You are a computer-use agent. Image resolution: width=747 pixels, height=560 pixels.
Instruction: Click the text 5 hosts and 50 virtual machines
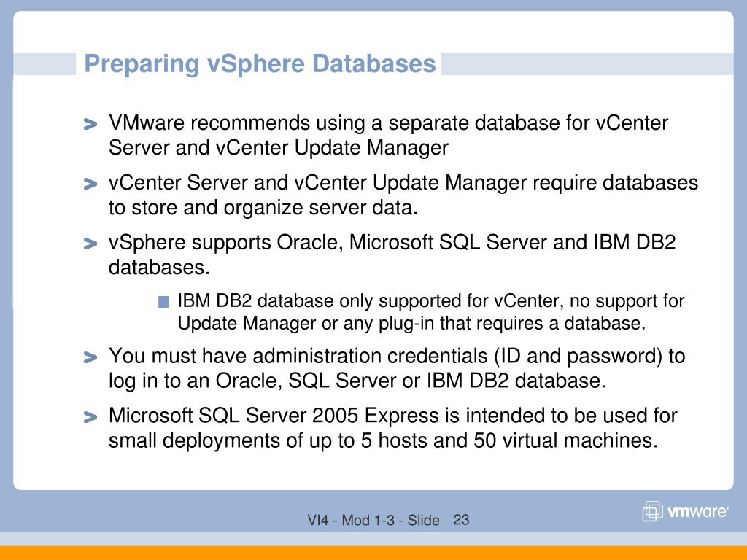coord(508,440)
